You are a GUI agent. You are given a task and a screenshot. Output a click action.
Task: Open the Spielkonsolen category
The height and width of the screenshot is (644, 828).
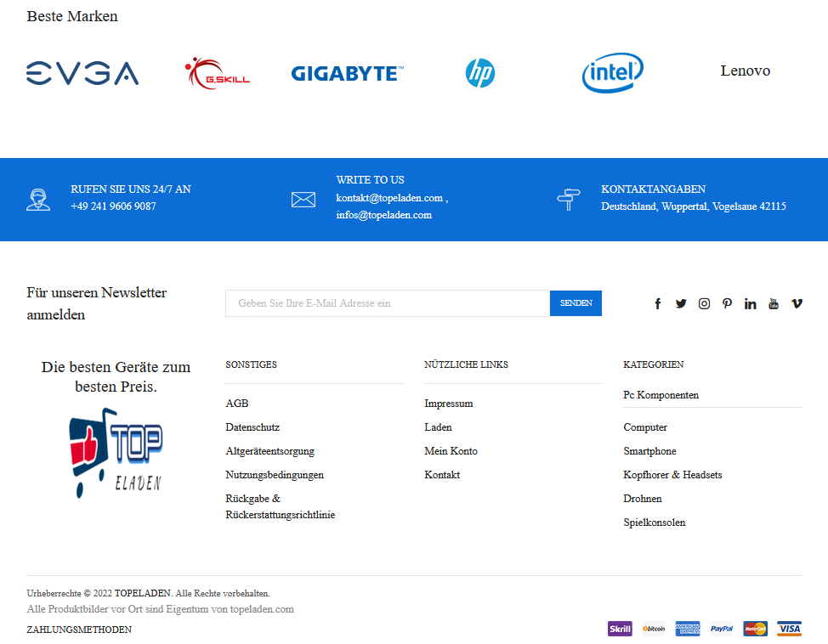655,522
